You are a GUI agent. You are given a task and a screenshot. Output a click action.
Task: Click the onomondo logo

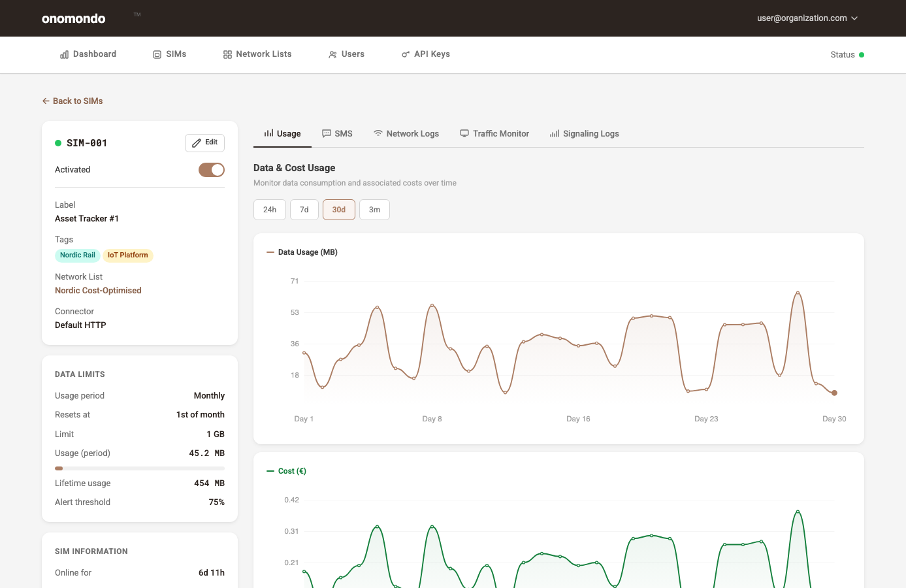74,18
